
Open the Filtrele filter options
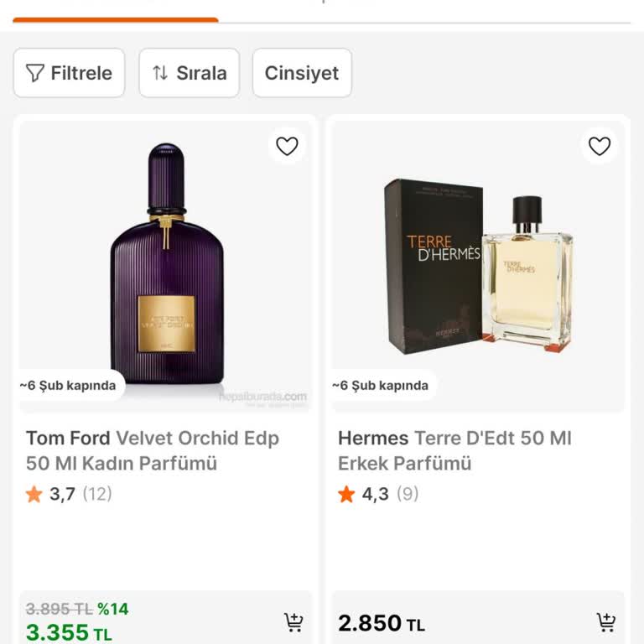[69, 73]
